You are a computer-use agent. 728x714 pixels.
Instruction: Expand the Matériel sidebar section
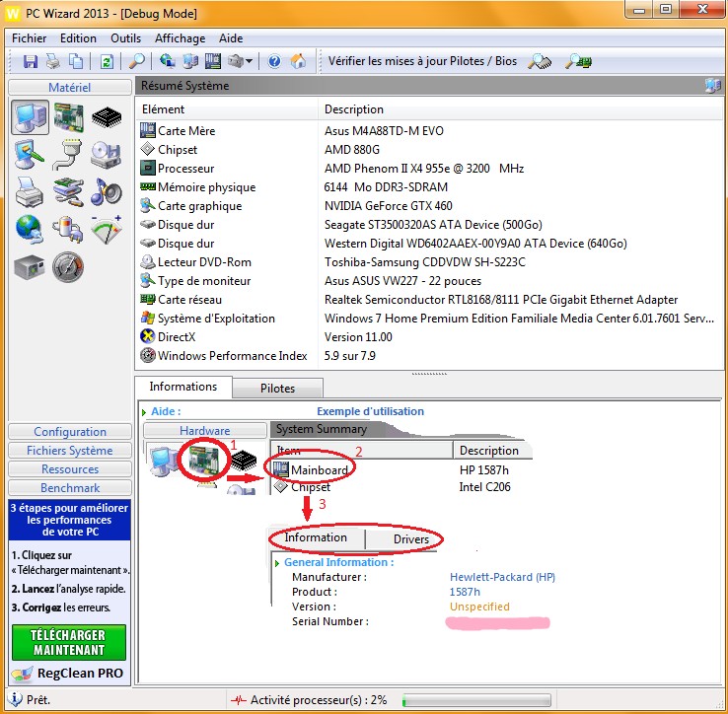pyautogui.click(x=70, y=87)
